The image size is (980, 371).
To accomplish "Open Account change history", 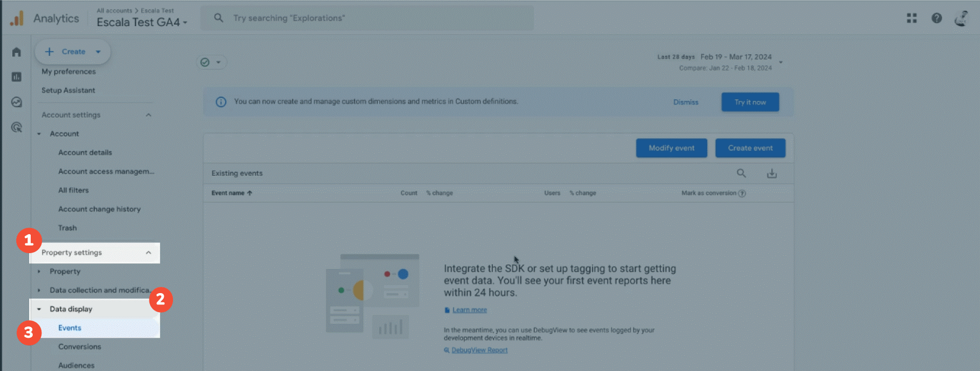I will tap(99, 209).
